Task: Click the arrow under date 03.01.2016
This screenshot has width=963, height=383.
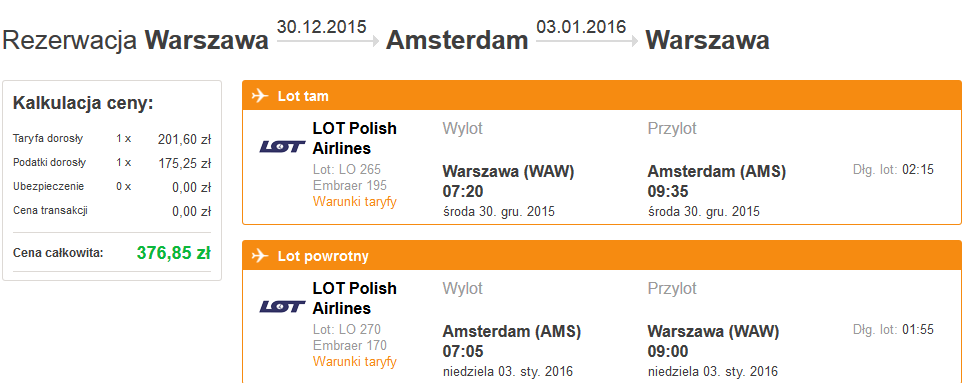Action: (x=587, y=41)
